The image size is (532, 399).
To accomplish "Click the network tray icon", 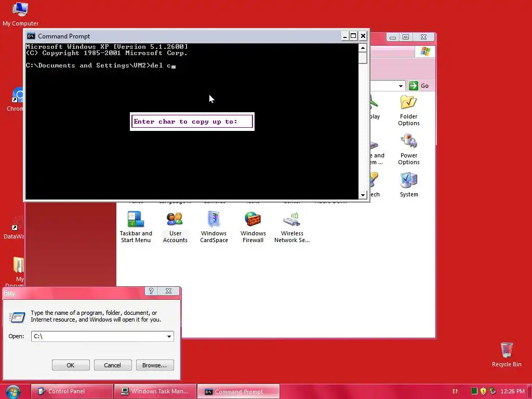I will click(493, 391).
